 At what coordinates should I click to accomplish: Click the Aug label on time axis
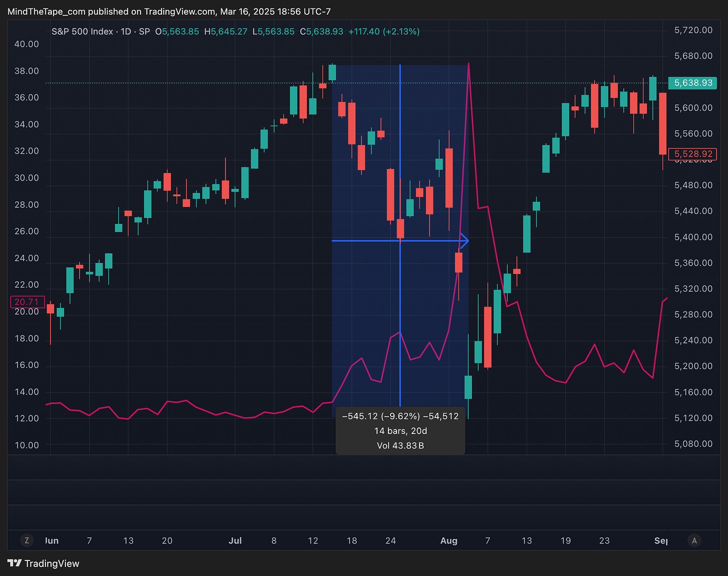point(449,541)
